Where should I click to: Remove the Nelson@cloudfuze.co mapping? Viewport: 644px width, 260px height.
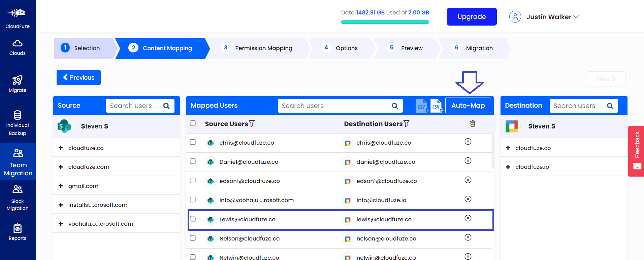click(x=468, y=237)
